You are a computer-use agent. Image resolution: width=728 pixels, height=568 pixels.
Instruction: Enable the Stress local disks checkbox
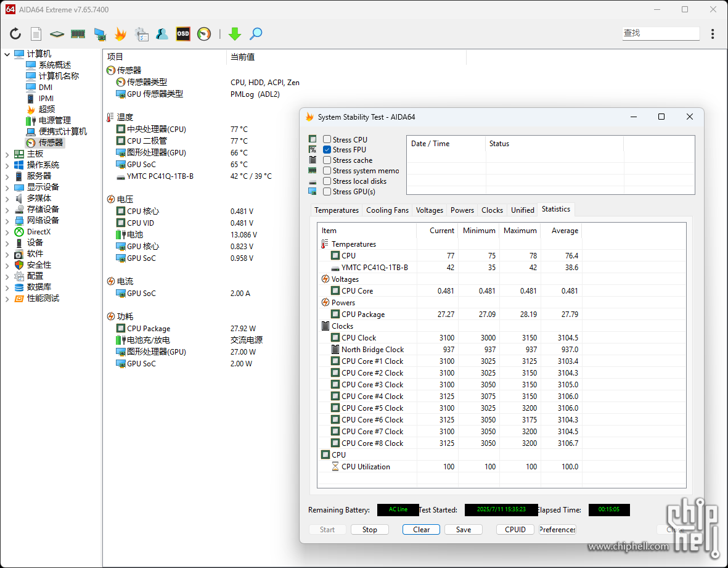[327, 181]
